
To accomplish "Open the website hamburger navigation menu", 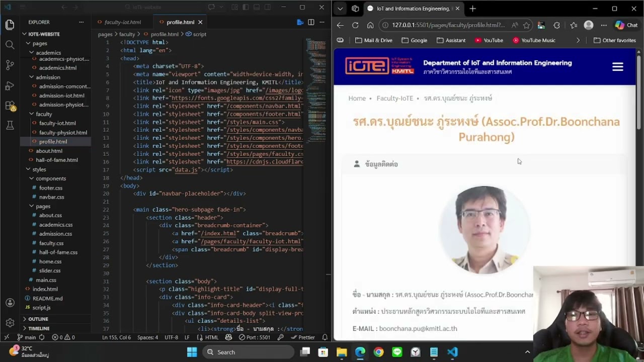I will tap(618, 67).
